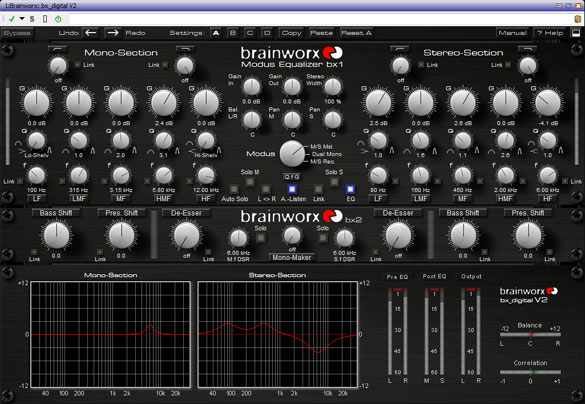585x404 pixels.
Task: Click Mono LMF frequency knob at 315 Hz
Action: coord(79,175)
